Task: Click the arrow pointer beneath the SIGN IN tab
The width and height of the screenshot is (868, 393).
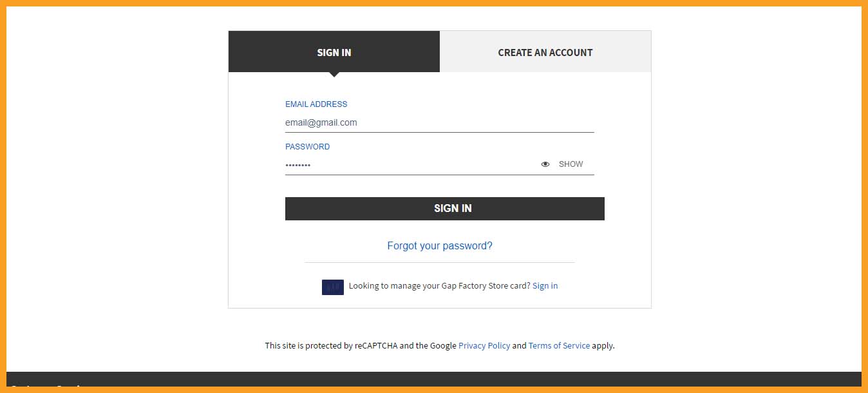Action: (x=334, y=75)
